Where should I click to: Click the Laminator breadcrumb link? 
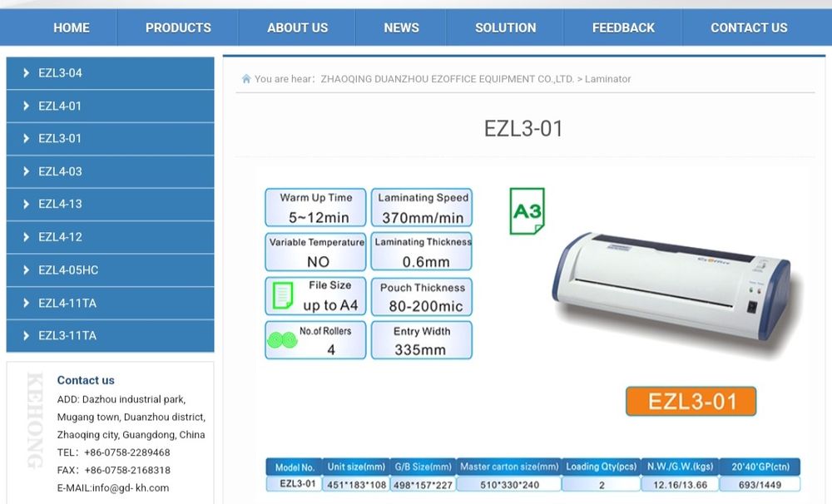tap(607, 79)
